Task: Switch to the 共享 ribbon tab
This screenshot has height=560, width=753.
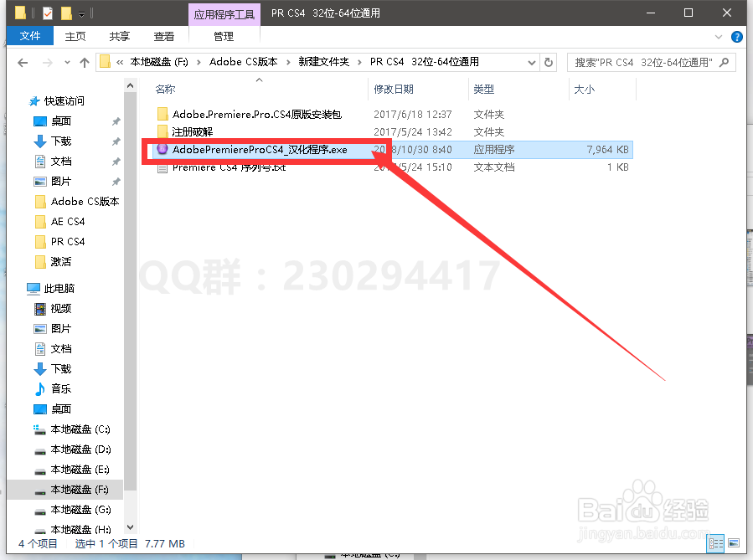Action: tap(120, 37)
